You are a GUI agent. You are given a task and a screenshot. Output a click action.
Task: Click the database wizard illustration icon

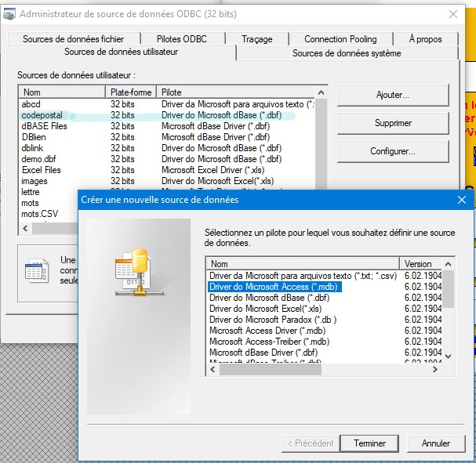pyautogui.click(x=139, y=273)
